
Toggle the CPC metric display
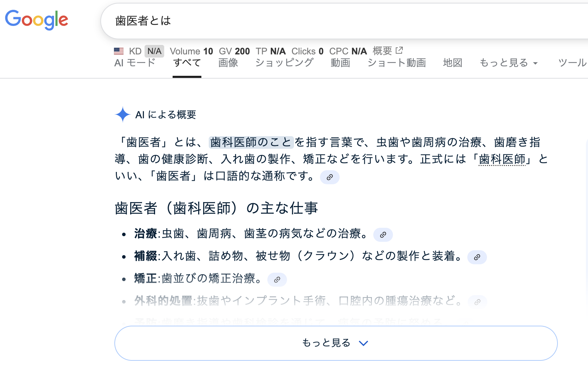tap(348, 51)
